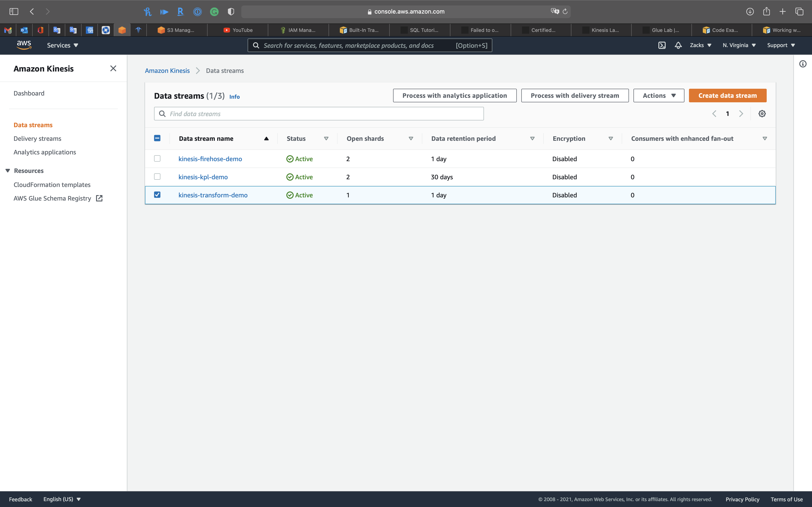812x507 pixels.
Task: Open kinesis-kpl-demo stream link
Action: (x=203, y=177)
